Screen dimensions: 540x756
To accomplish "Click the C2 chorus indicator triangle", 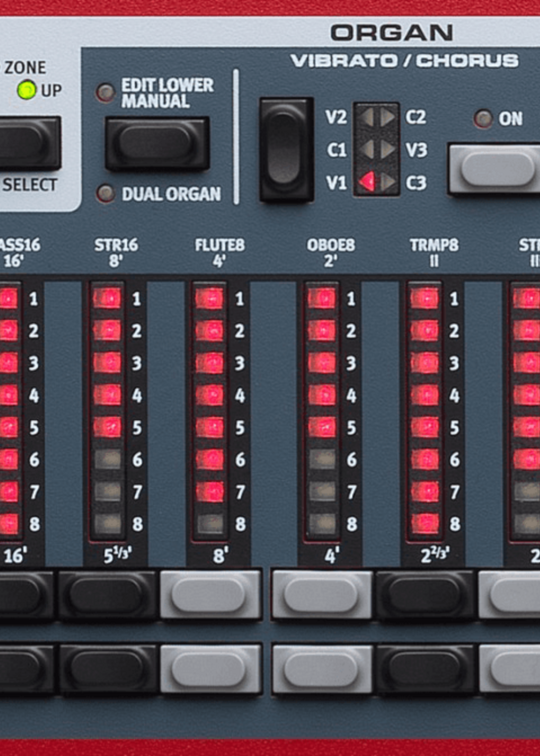I will [387, 117].
